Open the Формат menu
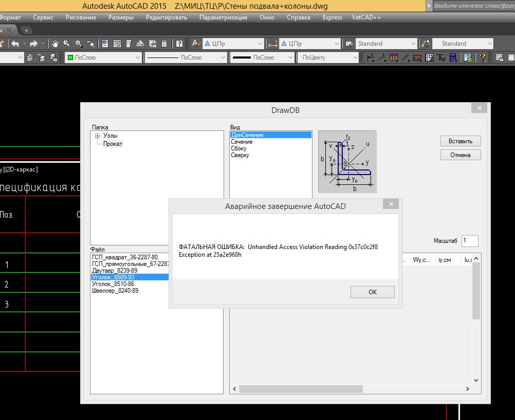The height and width of the screenshot is (420, 515). [x=9, y=17]
